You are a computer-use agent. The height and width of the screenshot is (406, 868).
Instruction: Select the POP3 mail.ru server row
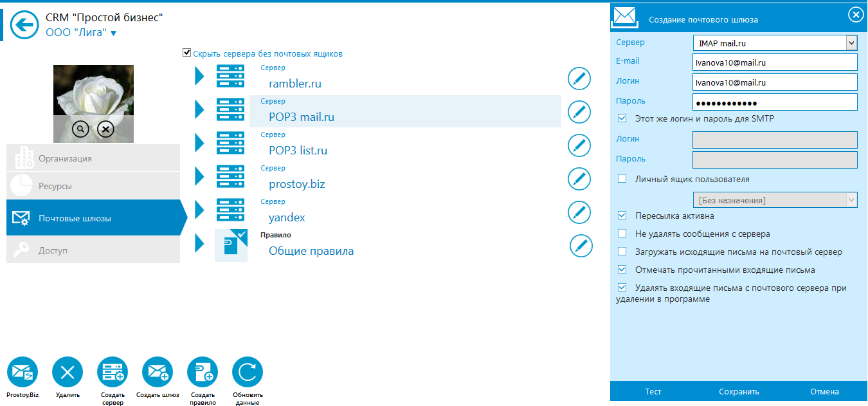[x=405, y=111]
